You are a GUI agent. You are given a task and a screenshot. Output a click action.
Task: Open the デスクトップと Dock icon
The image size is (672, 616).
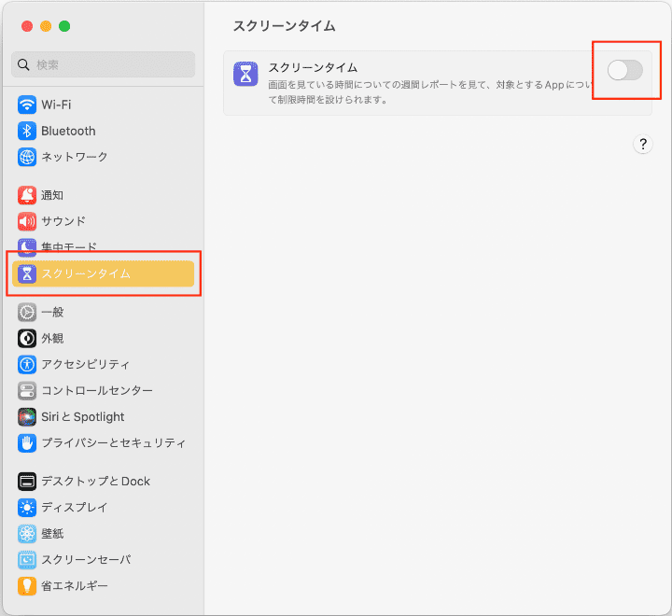tap(27, 482)
